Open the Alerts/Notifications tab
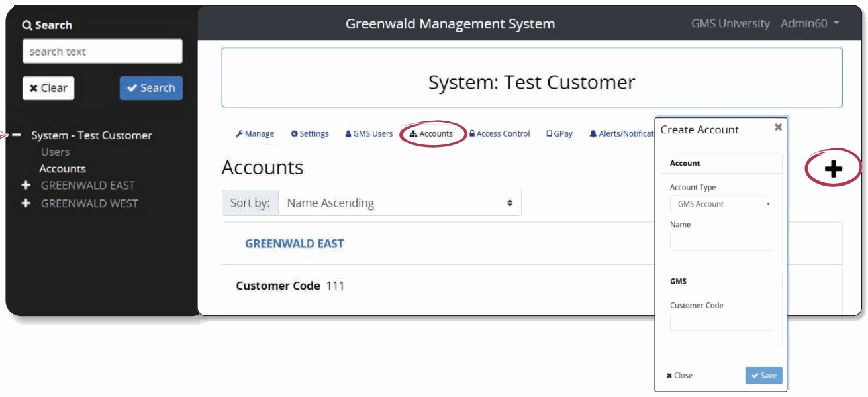868x397 pixels. tap(622, 133)
